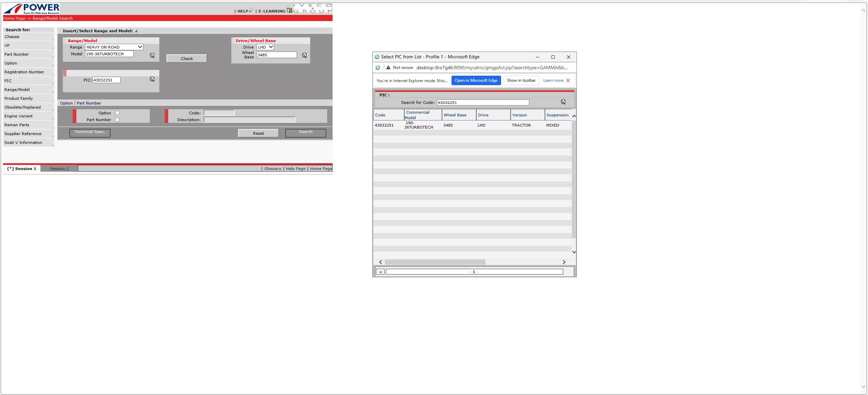Open Obsolete/Replaced search
868x395 pixels.
coord(29,107)
